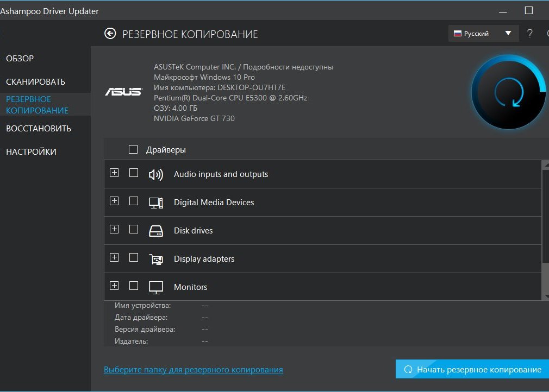Maximize the Ashampoo Driver Updater window

point(529,11)
